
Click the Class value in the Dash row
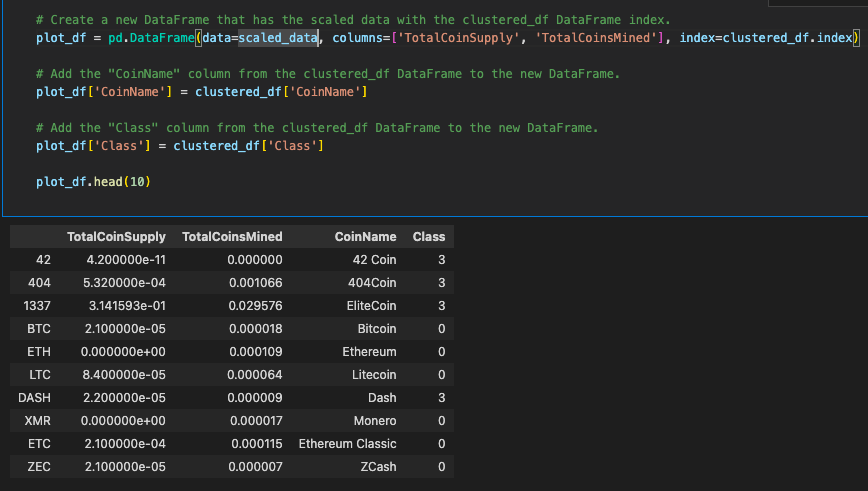[x=442, y=397]
